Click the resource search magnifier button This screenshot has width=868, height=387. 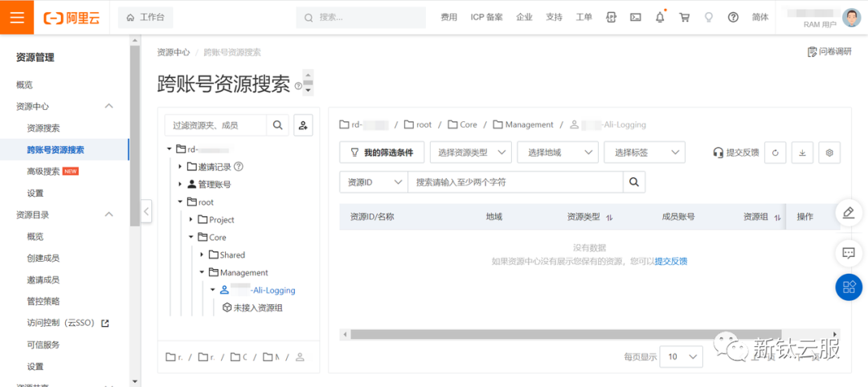tap(634, 182)
